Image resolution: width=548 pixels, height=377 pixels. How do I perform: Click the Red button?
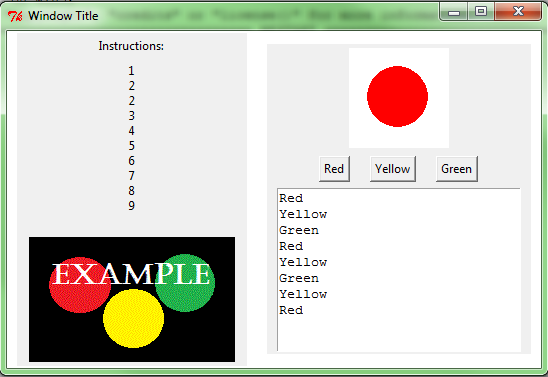pyautogui.click(x=334, y=169)
